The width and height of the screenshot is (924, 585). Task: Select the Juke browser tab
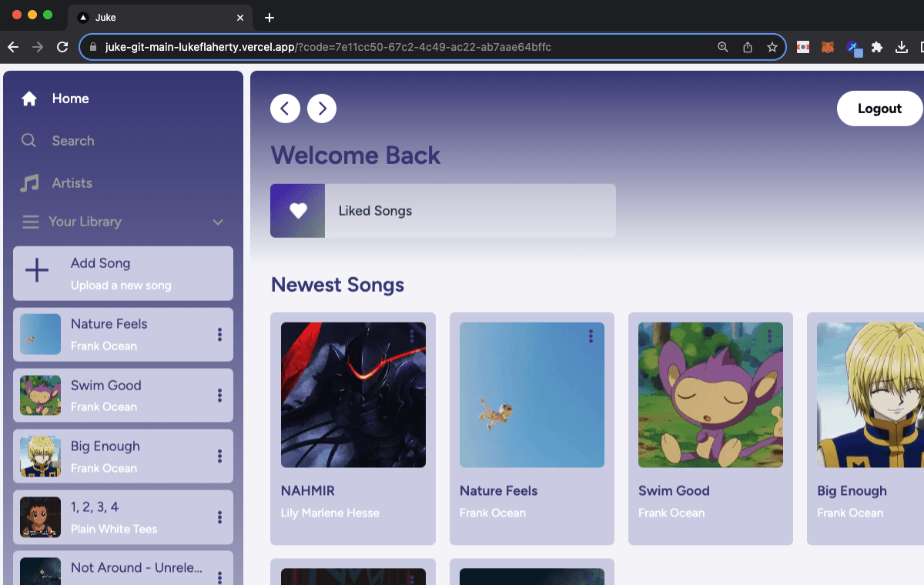pos(160,18)
